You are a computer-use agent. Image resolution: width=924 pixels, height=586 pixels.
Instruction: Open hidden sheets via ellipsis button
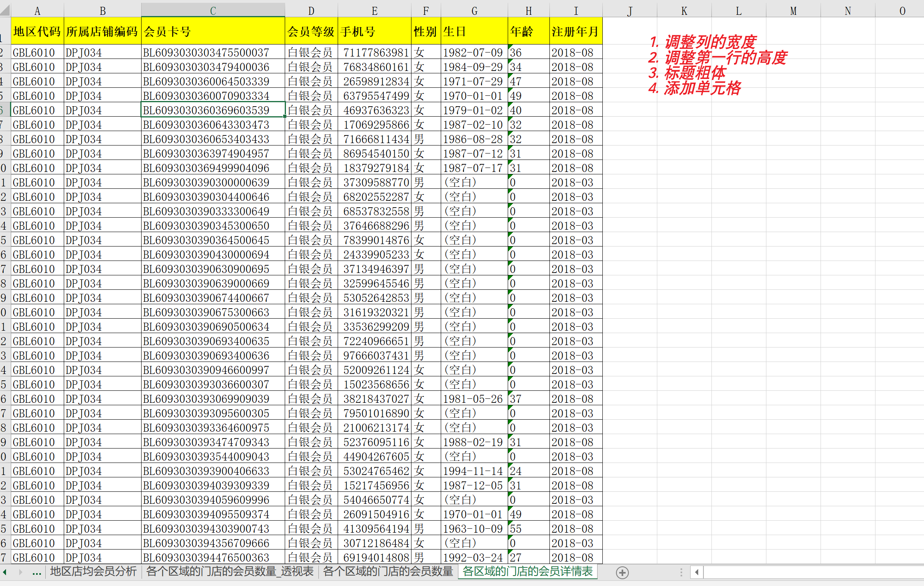coord(36,573)
